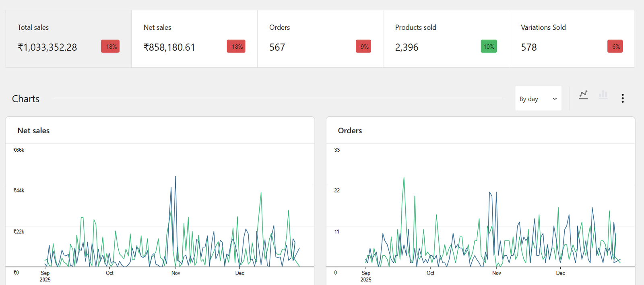Switch to bar chart view
The height and width of the screenshot is (285, 644).
coord(603,95)
